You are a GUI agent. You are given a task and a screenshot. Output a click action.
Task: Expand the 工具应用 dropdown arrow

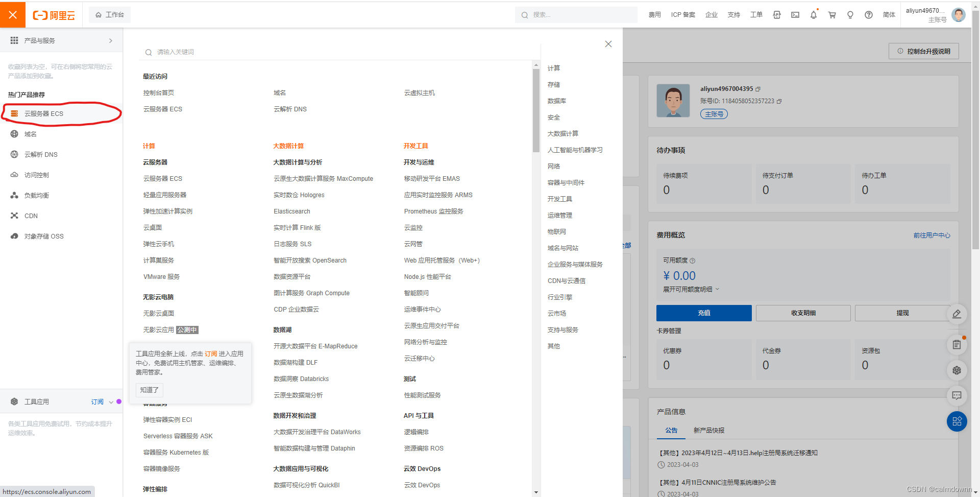(111, 402)
